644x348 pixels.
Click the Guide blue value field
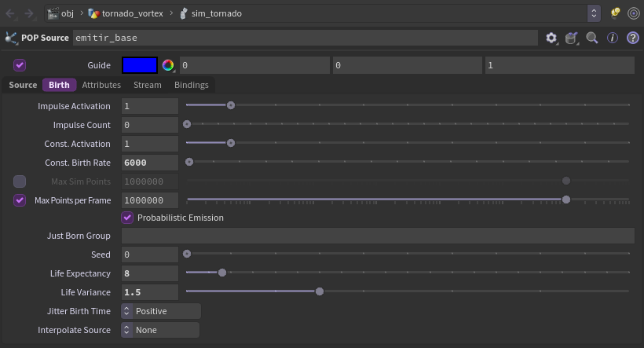560,65
